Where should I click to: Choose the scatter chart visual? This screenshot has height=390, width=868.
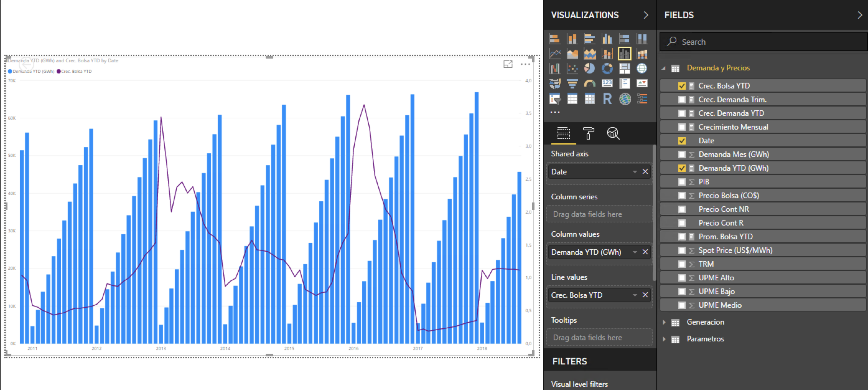(x=572, y=69)
